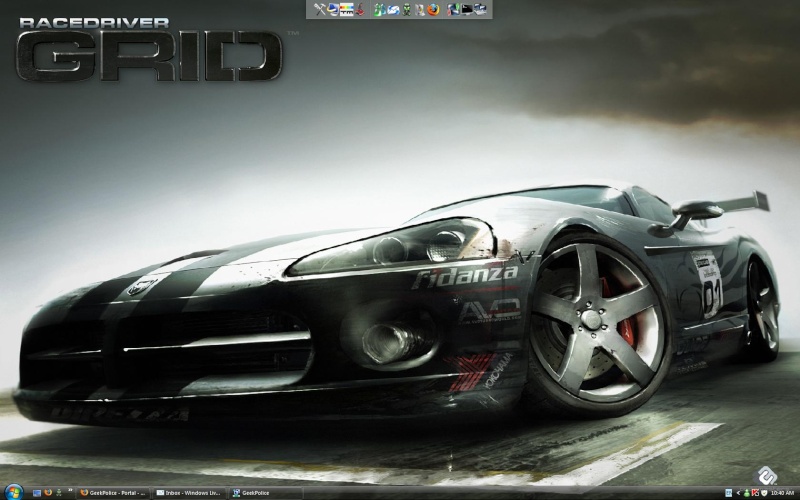Open Windows Live Messenger from the top dock
Screen dimensions: 800x500
click(x=380, y=9)
